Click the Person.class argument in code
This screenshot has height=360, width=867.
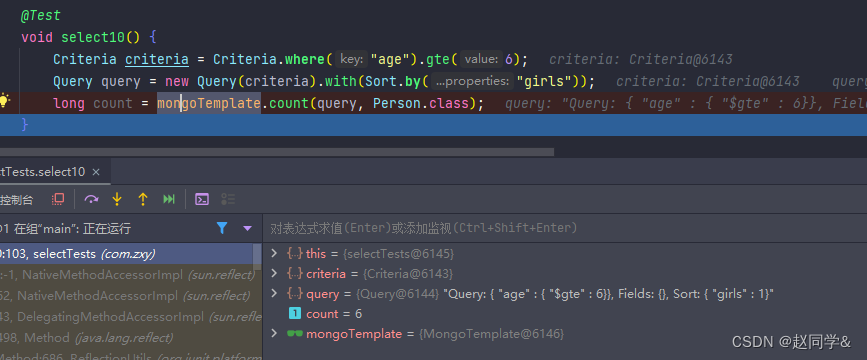421,103
